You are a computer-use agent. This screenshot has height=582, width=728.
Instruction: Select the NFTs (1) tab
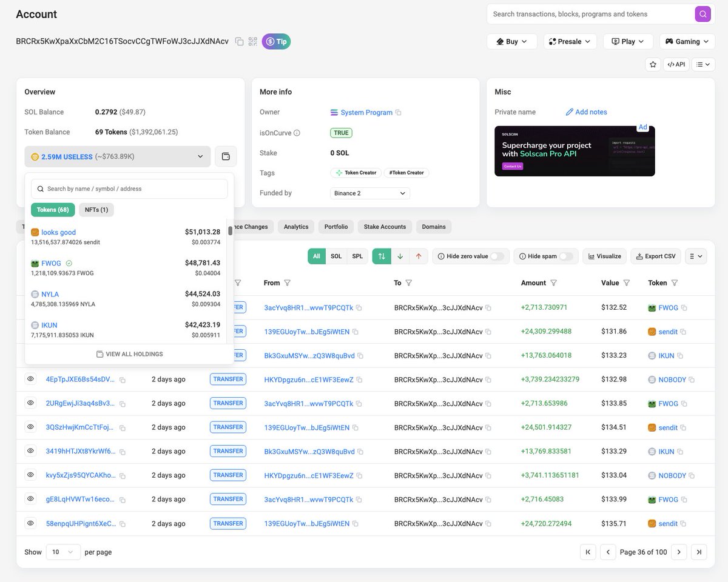[x=96, y=210]
